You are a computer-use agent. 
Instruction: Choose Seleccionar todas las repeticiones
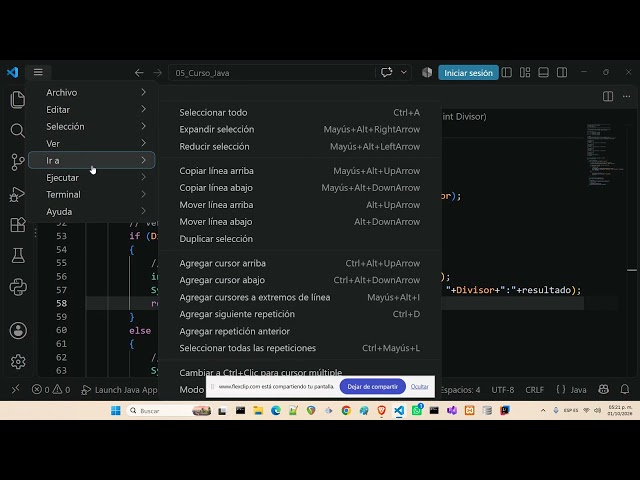tap(300, 348)
